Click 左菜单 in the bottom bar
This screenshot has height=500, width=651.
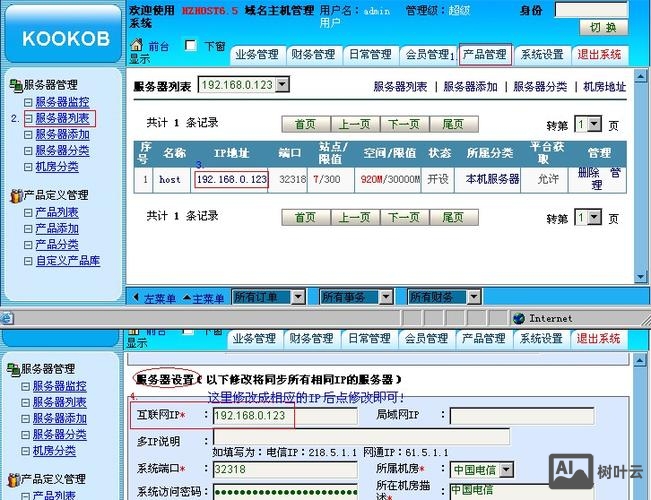pos(160,299)
